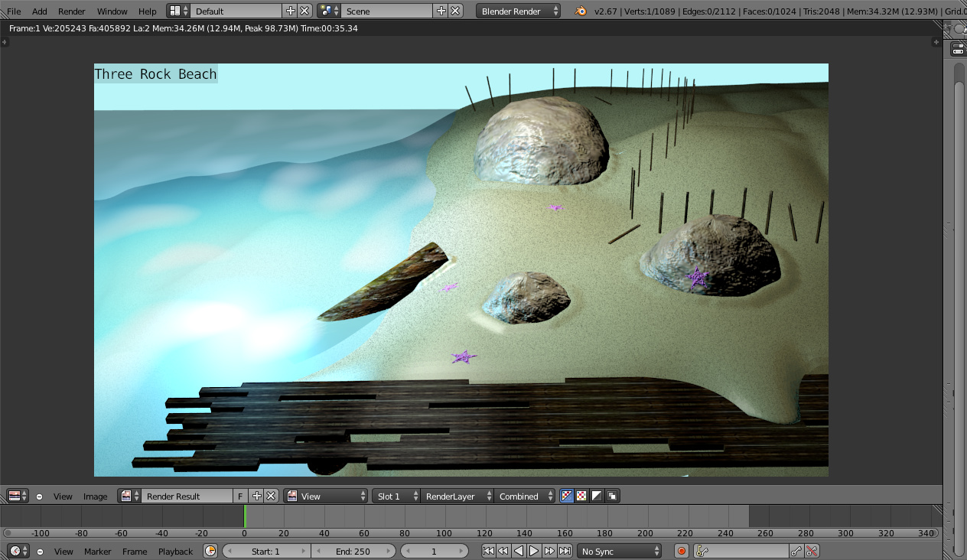The width and height of the screenshot is (967, 560).
Task: Open the Playback menu in timeline
Action: [176, 552]
